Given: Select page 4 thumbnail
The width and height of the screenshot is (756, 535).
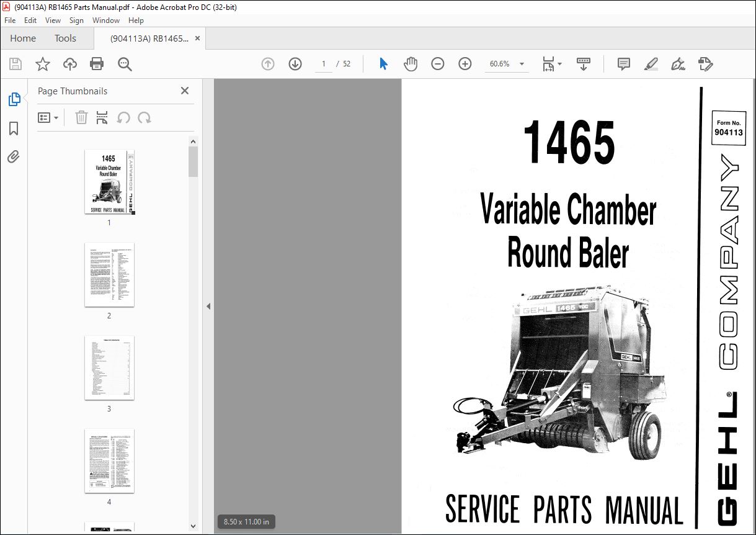Looking at the screenshot, I should [109, 461].
